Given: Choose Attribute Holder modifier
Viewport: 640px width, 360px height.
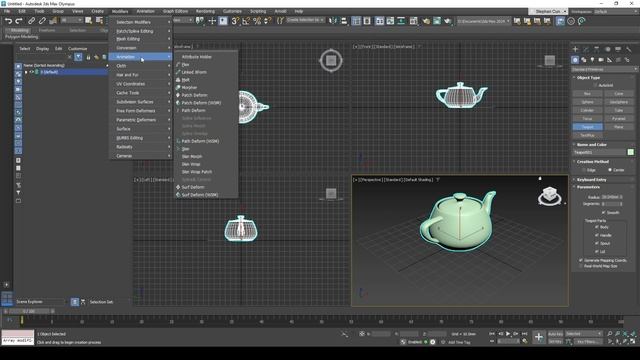Looking at the screenshot, I should click(196, 57).
